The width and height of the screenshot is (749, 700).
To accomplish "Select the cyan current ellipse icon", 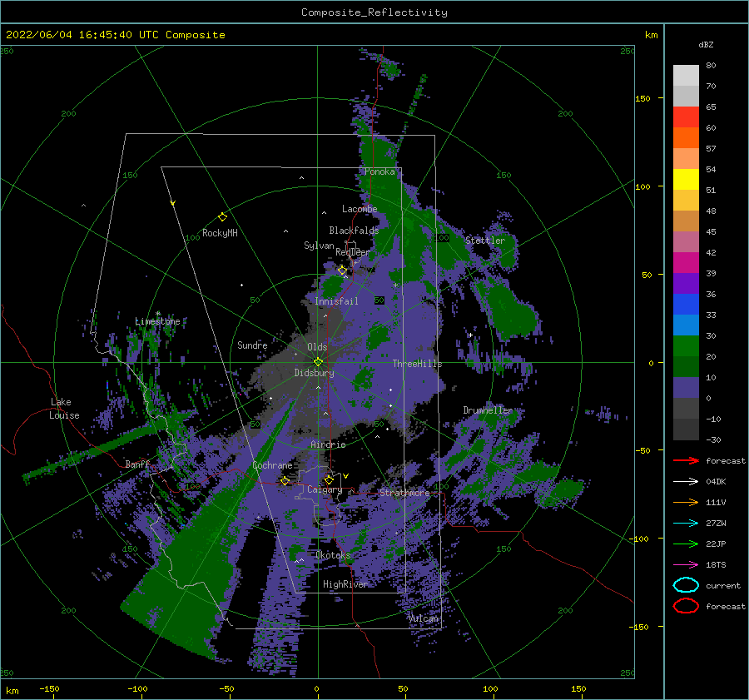I will coord(686,585).
